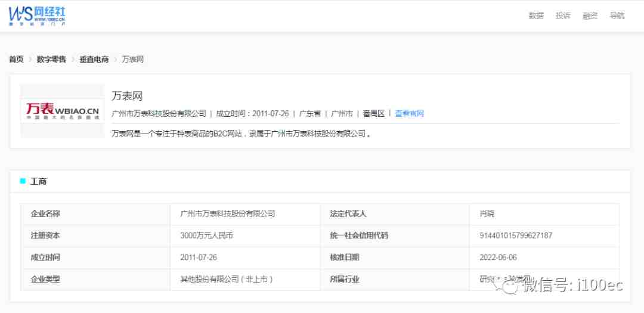Click the 核准日期 label cell
644x313 pixels.
pyautogui.click(x=395, y=258)
